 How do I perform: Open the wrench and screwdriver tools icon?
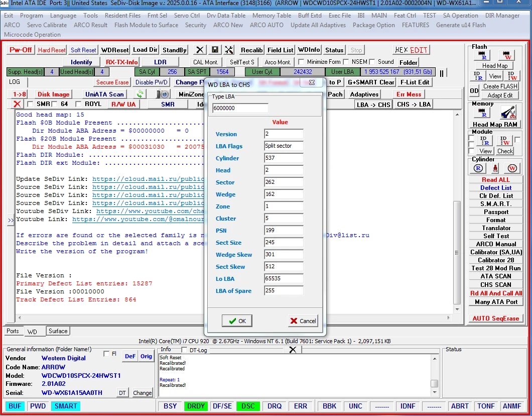(229, 50)
